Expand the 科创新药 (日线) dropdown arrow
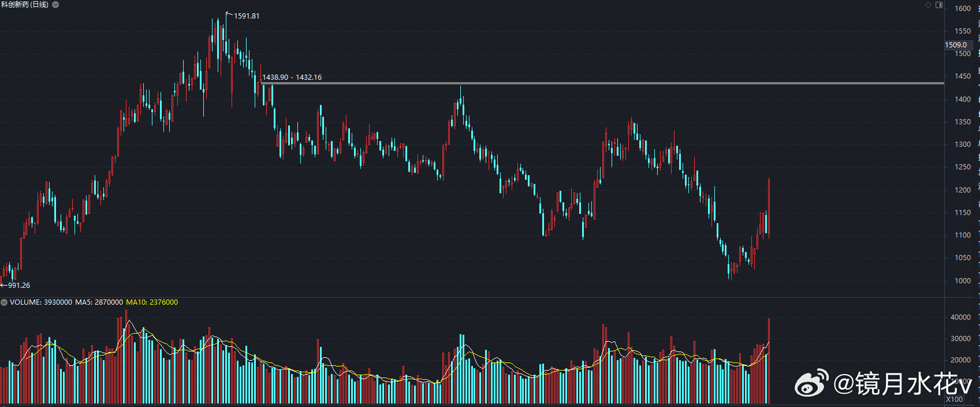 [x=55, y=5]
